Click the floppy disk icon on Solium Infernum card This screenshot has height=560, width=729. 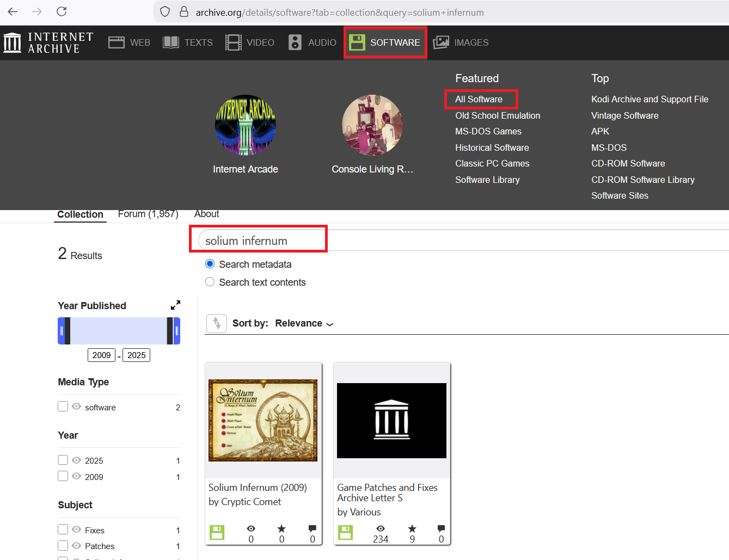tap(217, 532)
